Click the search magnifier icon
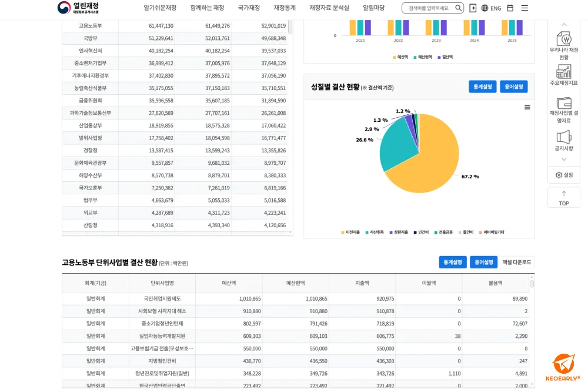The width and height of the screenshot is (588, 392). click(458, 8)
